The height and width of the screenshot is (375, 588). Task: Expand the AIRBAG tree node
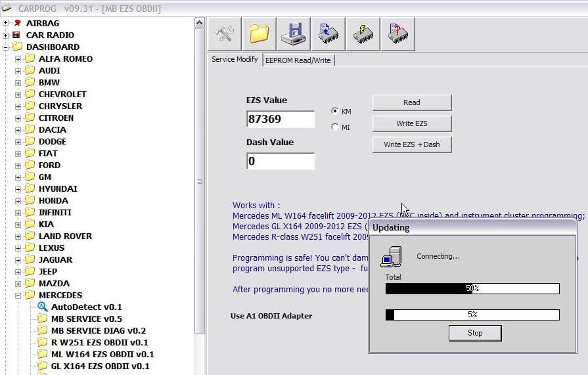point(6,23)
